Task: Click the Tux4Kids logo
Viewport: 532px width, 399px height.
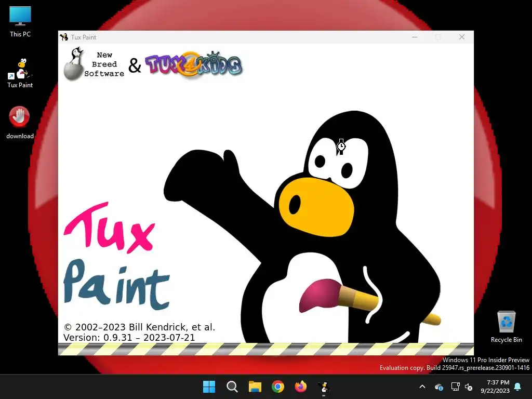Action: coord(193,64)
